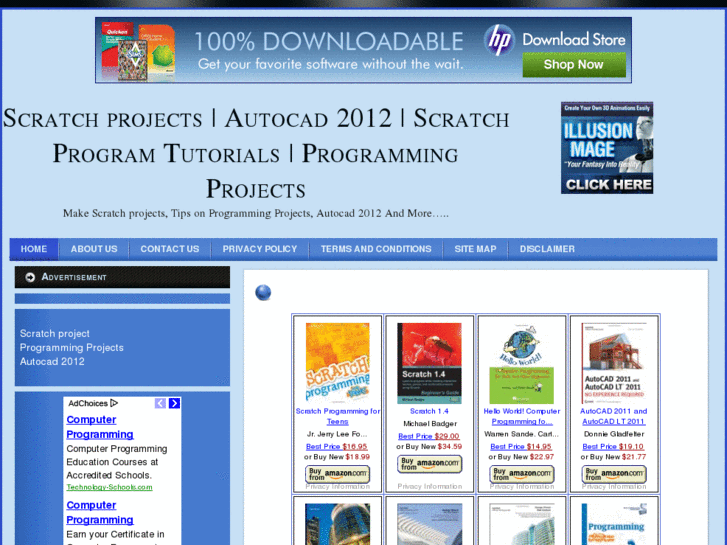Click Best Price $19.10 link
Viewport: 727px width, 545px height.
pyautogui.click(x=613, y=446)
